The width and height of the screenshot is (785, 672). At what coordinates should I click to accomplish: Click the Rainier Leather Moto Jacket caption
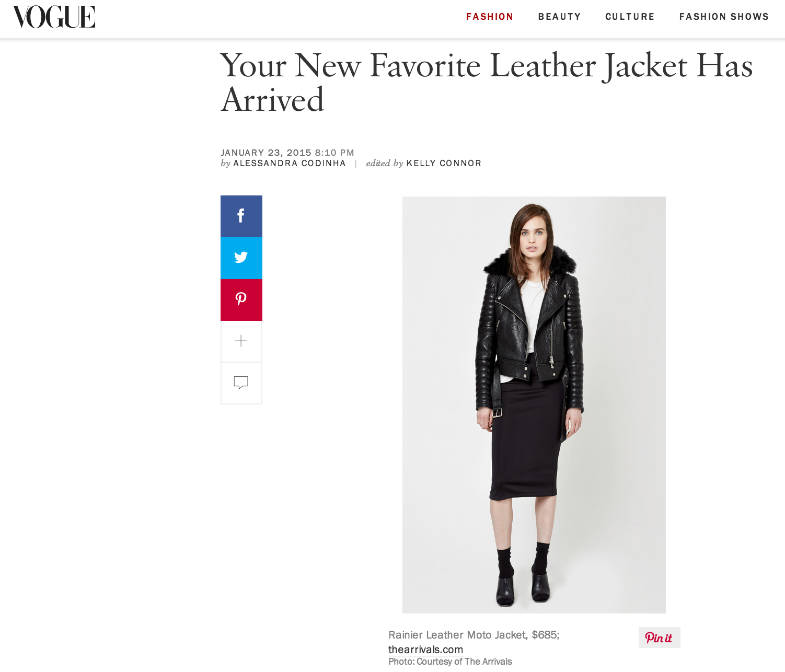point(474,635)
